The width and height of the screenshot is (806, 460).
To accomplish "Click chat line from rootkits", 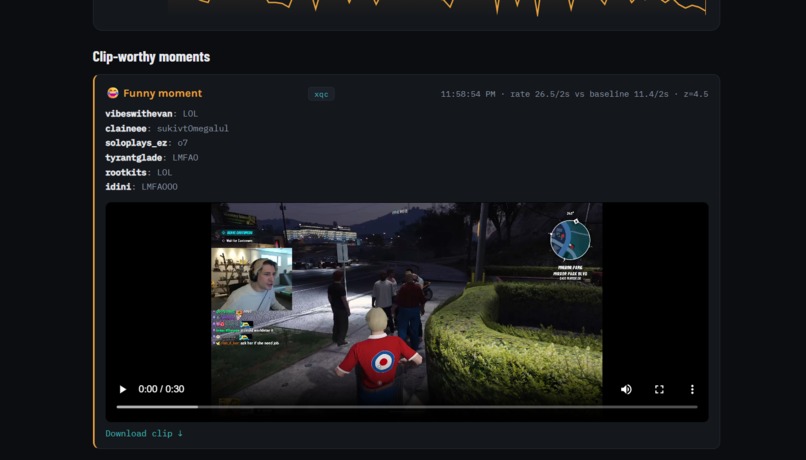I will (x=139, y=172).
